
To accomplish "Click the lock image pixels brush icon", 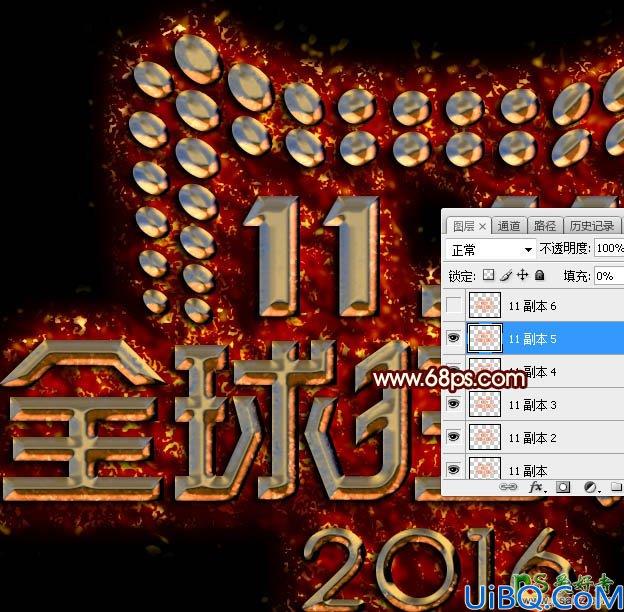I will tap(506, 275).
